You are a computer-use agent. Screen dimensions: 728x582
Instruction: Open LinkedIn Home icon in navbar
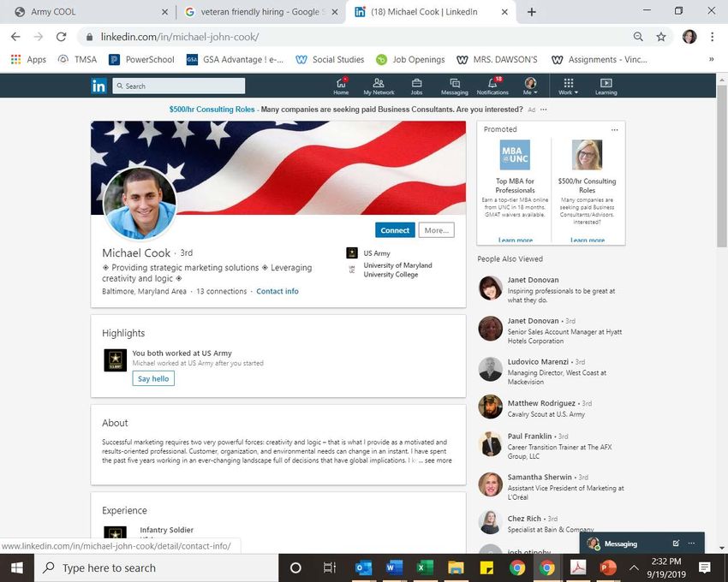341,86
